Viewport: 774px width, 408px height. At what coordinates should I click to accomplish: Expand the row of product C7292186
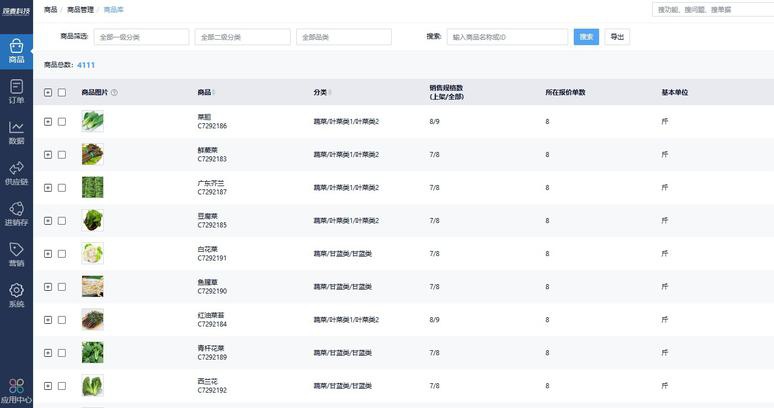(48, 121)
